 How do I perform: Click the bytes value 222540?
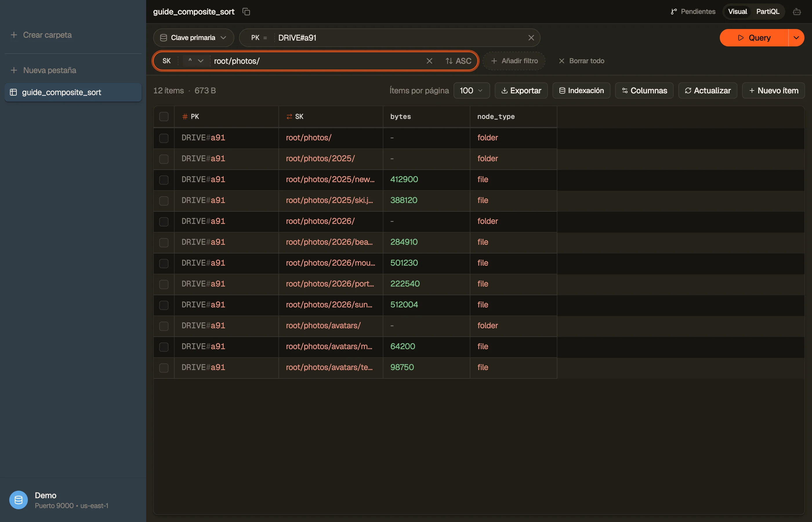pos(405,284)
